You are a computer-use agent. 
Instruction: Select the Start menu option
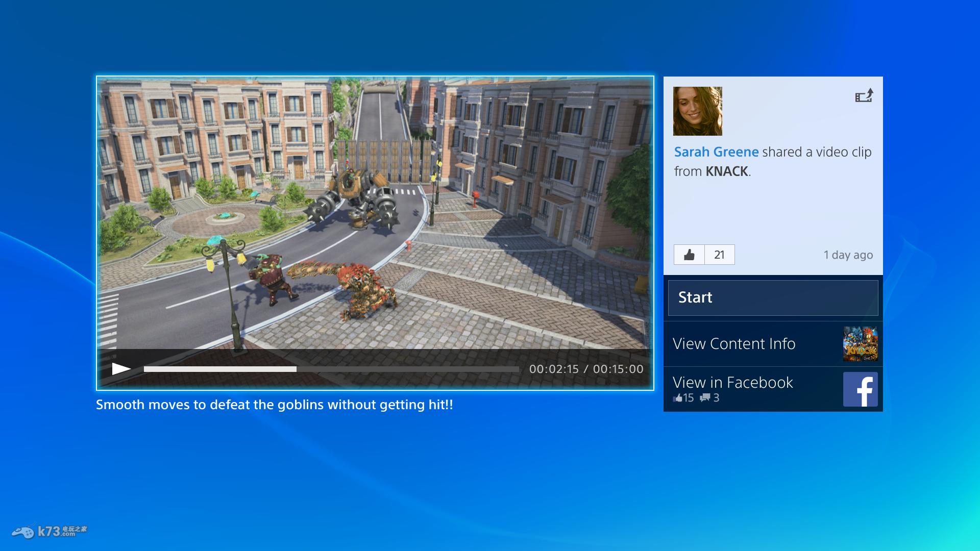773,297
